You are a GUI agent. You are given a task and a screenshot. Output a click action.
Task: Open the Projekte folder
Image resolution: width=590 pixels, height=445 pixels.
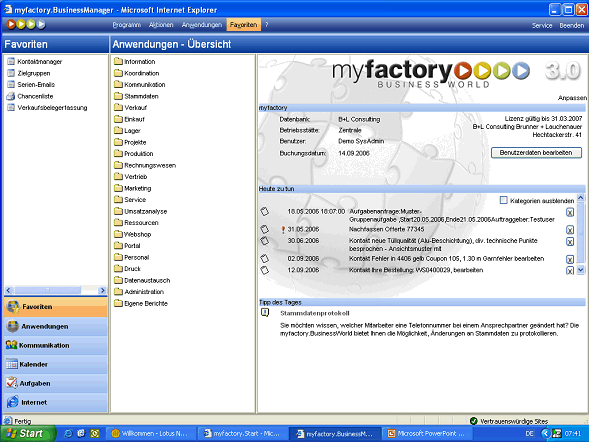point(130,142)
